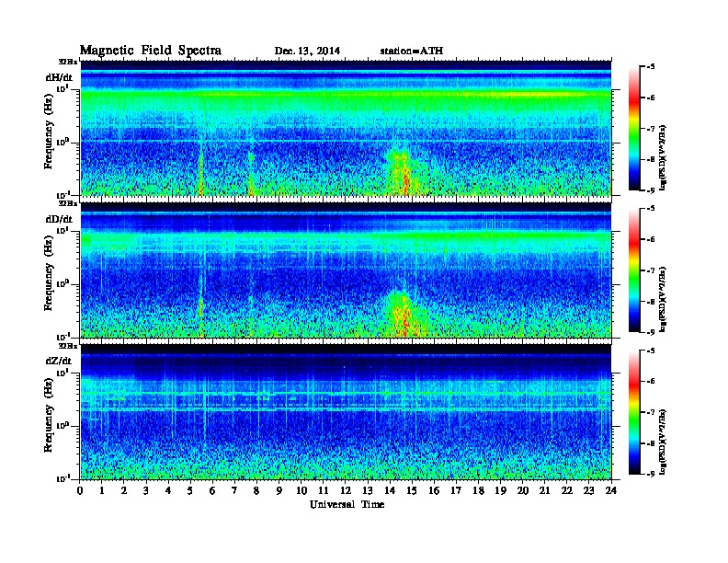This screenshot has height=563, width=728.
Task: Click the "3" hour tick label
Action: click(x=146, y=491)
